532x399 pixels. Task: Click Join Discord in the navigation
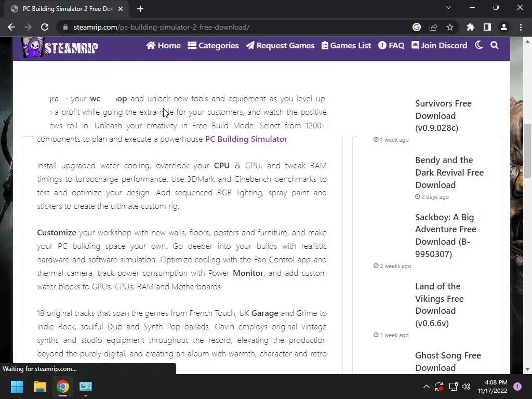coord(440,46)
